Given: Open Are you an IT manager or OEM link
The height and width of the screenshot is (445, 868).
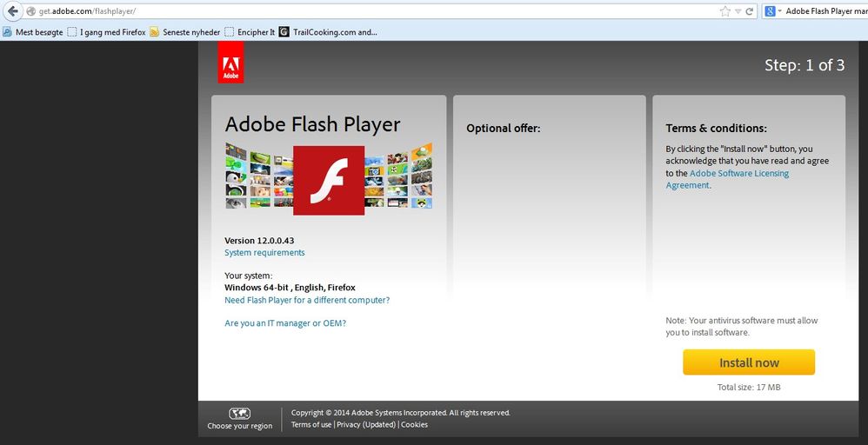Looking at the screenshot, I should pos(285,323).
